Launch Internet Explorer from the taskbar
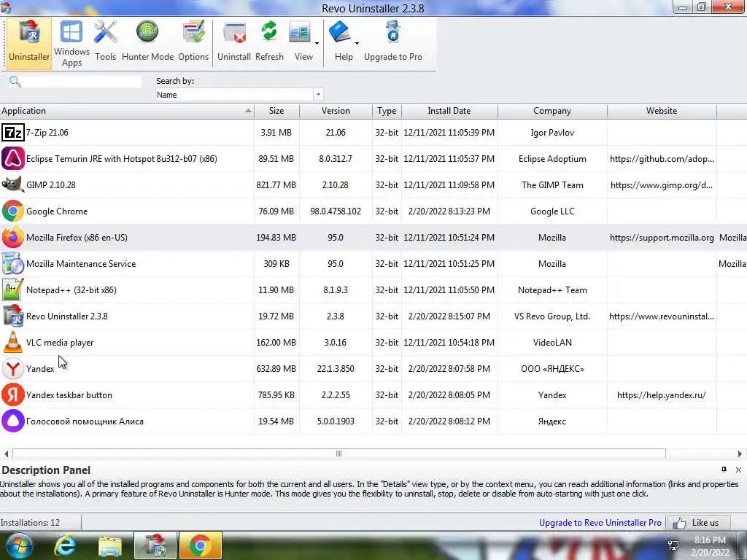The image size is (747, 560). tap(65, 545)
